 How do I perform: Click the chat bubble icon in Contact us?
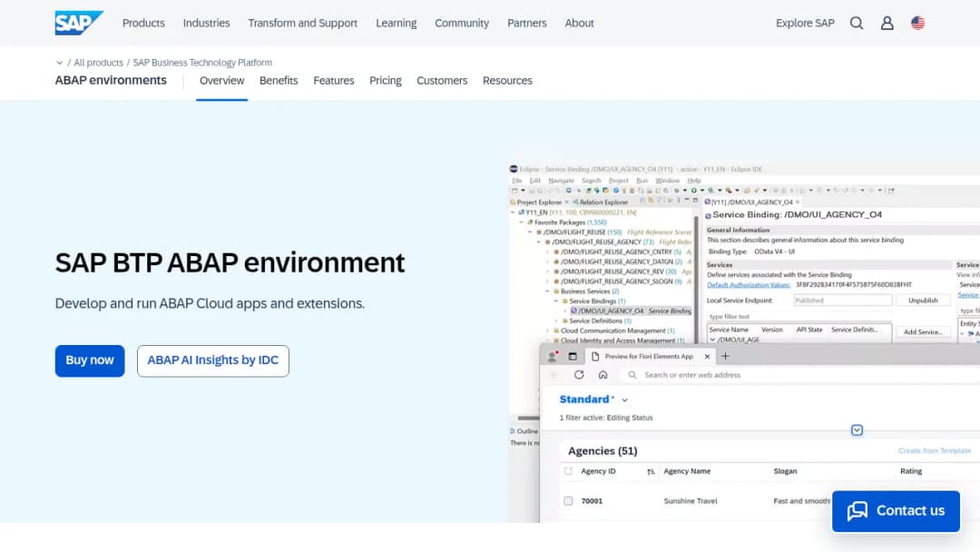click(857, 511)
